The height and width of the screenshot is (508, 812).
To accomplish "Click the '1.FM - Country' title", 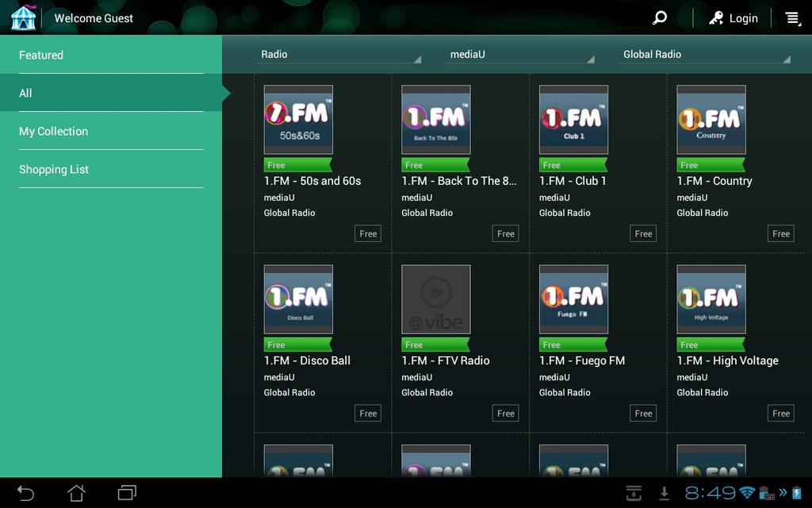I will [x=714, y=181].
